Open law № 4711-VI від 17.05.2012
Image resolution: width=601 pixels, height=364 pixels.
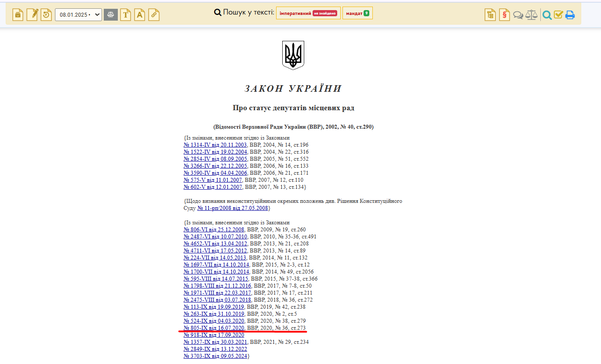(x=215, y=251)
